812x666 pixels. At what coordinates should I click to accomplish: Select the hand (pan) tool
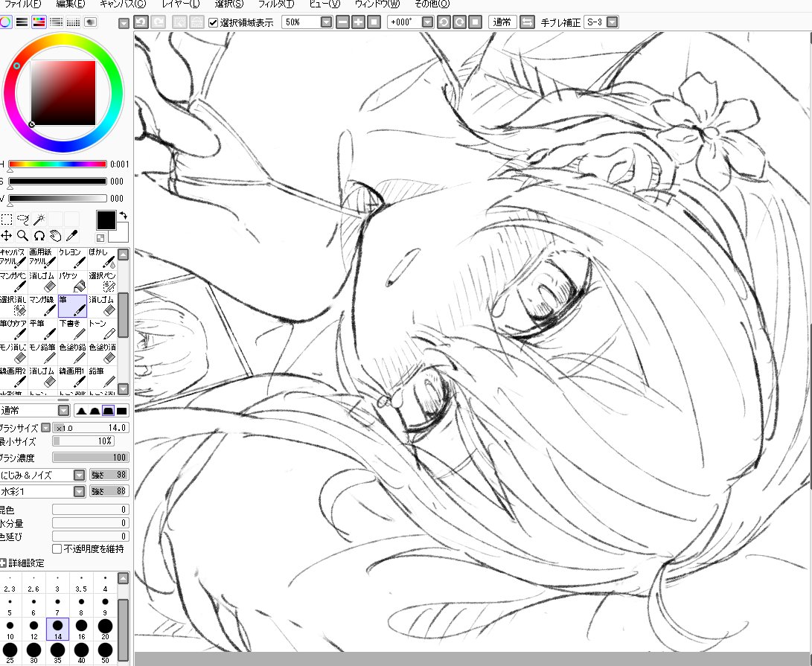(57, 236)
